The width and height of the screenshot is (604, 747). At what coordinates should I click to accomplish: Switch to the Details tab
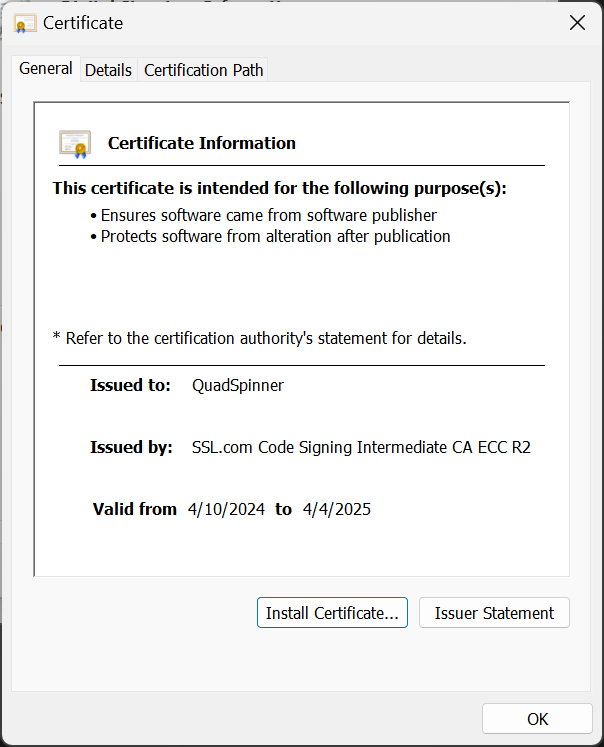tap(108, 70)
